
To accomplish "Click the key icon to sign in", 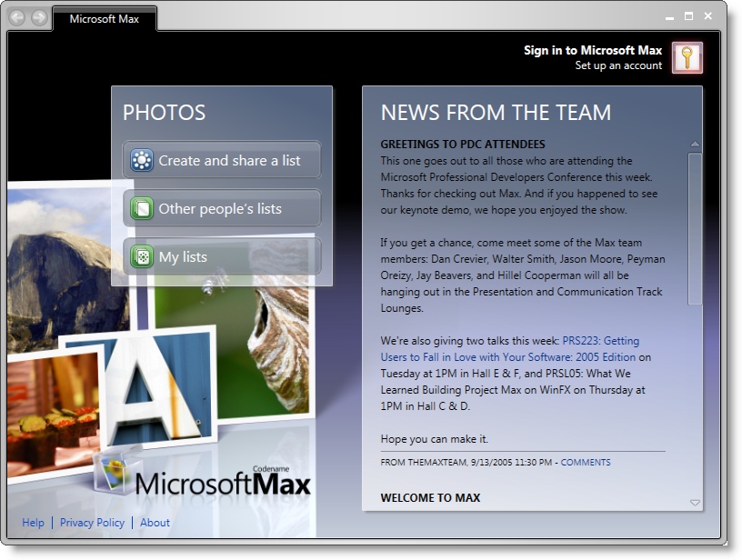I will pos(687,57).
